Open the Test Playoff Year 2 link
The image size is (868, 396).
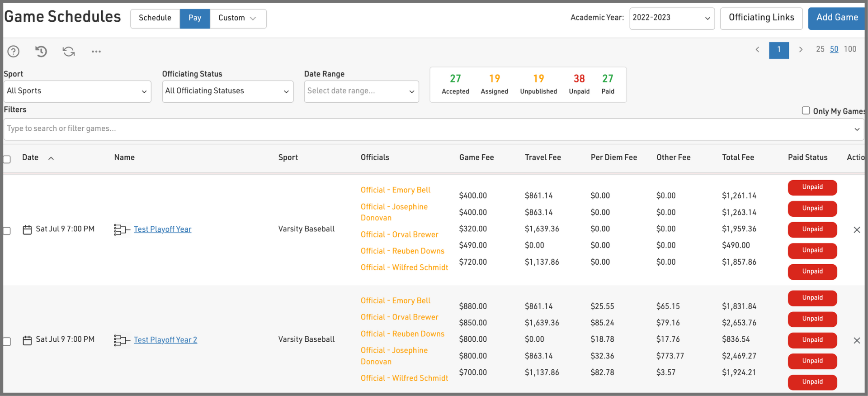(x=165, y=340)
